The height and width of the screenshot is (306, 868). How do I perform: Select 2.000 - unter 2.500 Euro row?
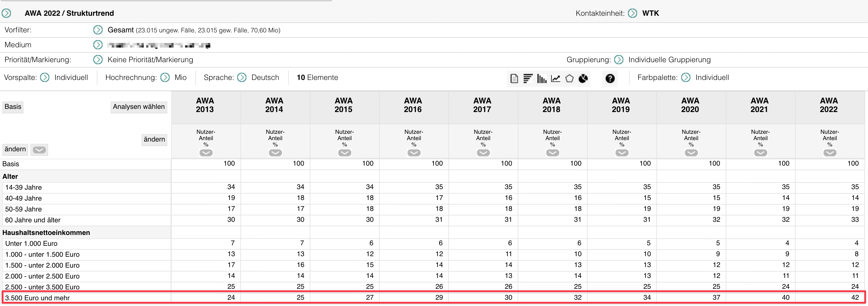tap(42, 276)
